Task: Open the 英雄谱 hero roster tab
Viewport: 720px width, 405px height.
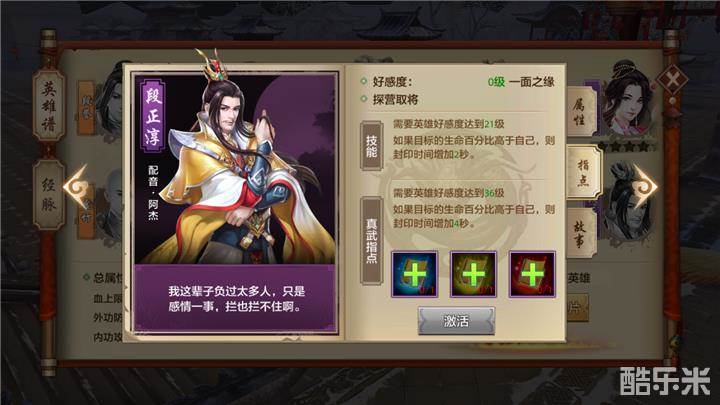Action: [x=48, y=106]
